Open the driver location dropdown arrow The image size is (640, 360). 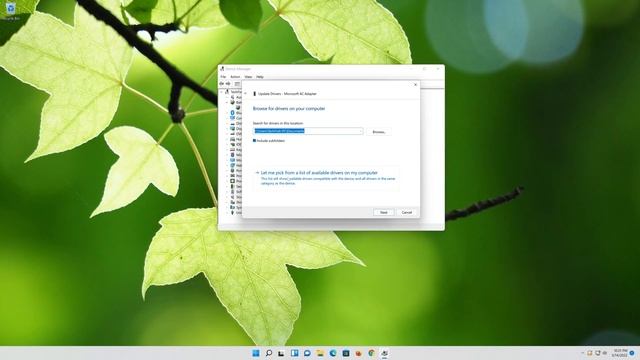pos(360,131)
